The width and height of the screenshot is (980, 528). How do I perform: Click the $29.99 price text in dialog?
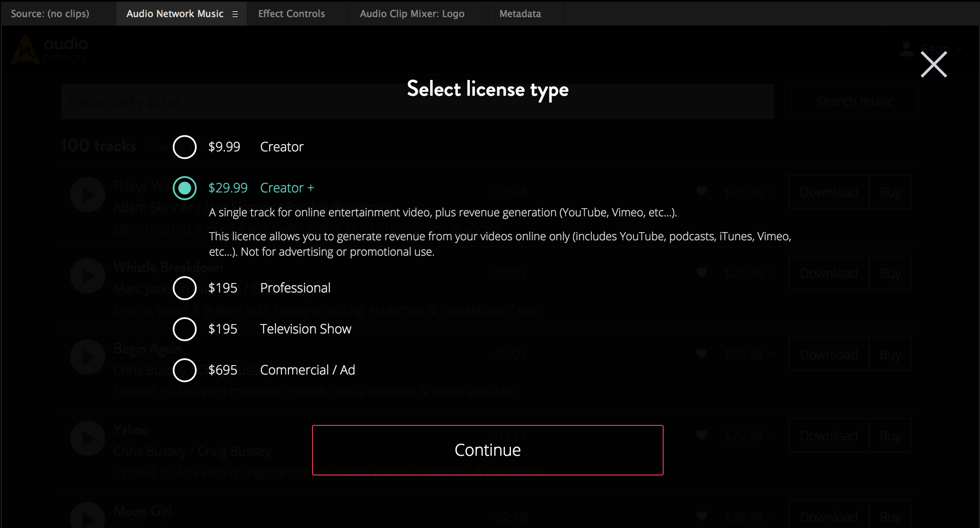[228, 188]
